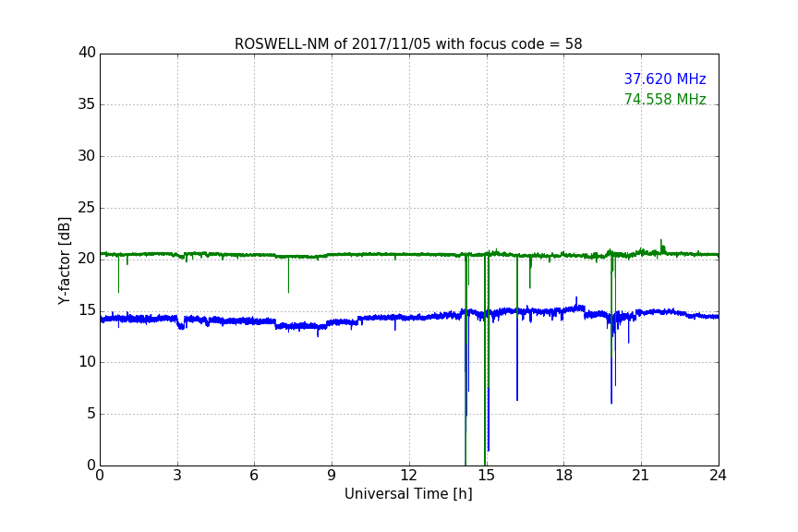Click the green '74.558 MHz' legend label
Viewport: 798px width, 532px height.
665,99
